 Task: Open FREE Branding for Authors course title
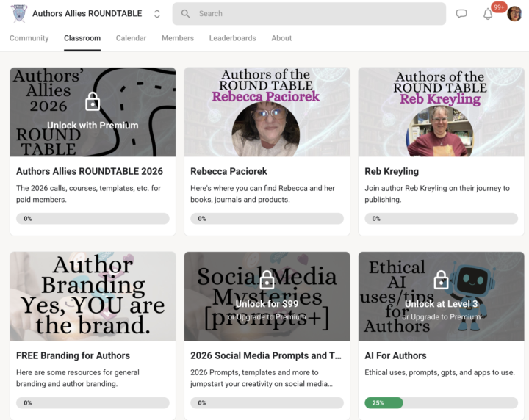point(73,355)
